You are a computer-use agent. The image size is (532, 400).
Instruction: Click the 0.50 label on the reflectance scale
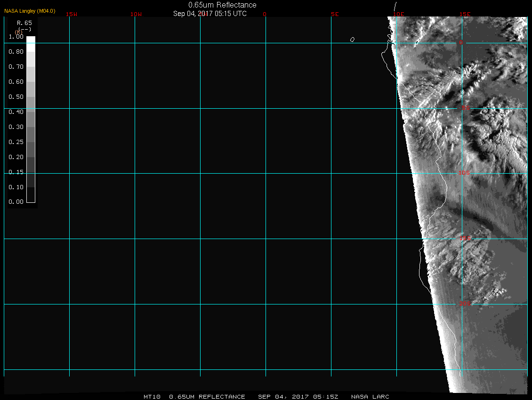[x=16, y=97]
